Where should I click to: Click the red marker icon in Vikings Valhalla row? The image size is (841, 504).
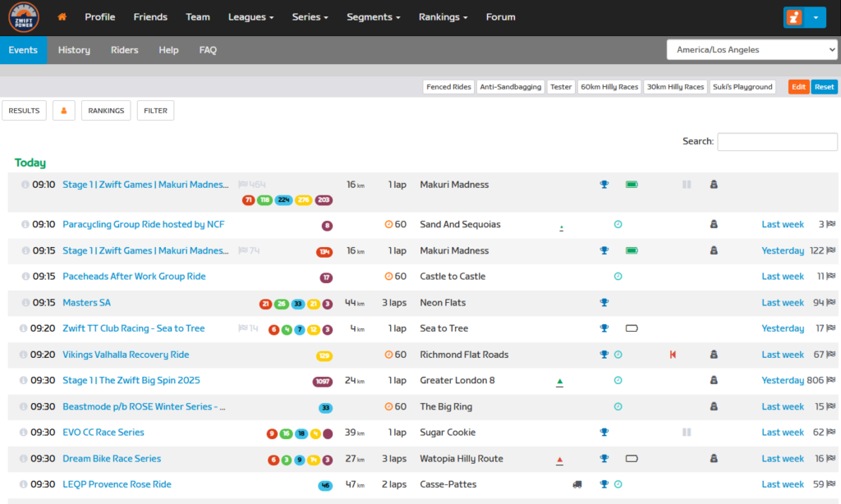click(x=673, y=355)
